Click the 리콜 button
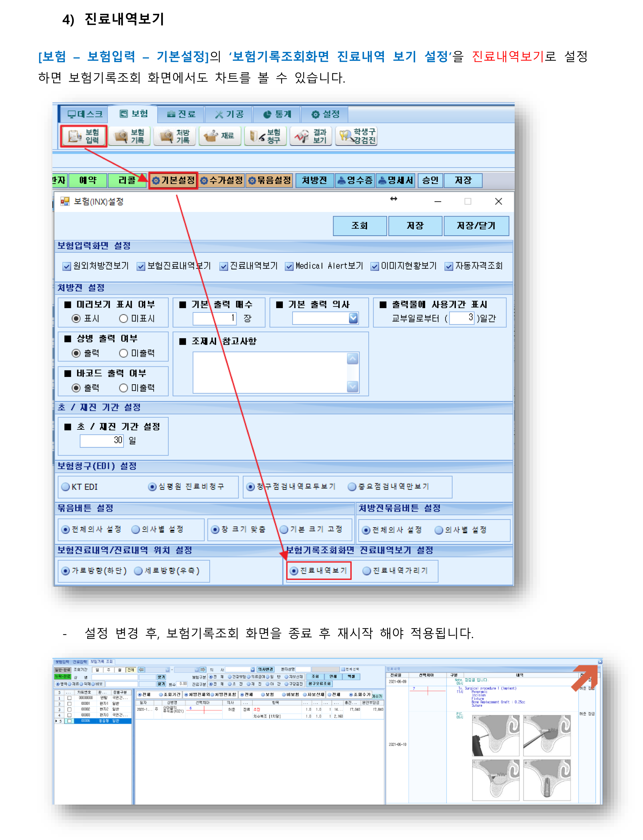 [x=127, y=180]
